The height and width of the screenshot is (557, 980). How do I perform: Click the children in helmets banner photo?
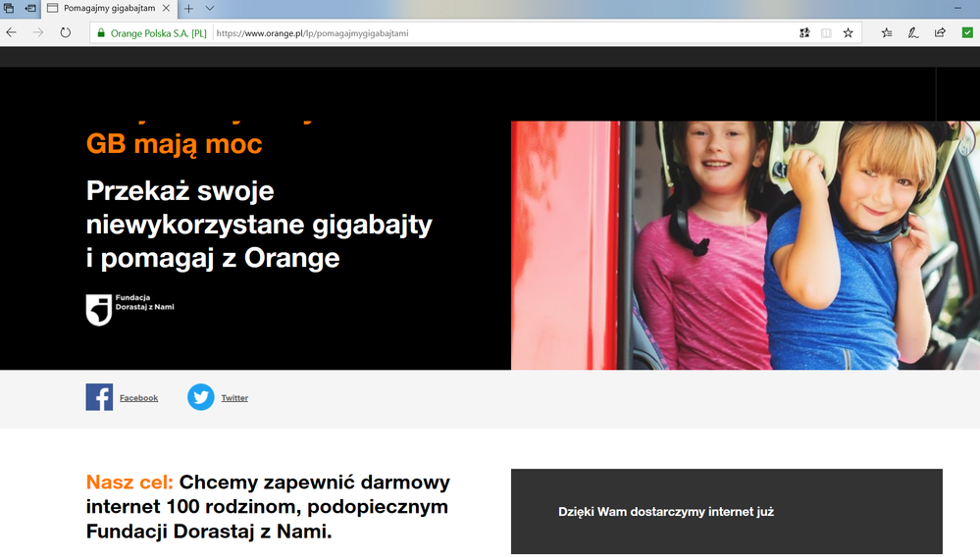click(745, 245)
